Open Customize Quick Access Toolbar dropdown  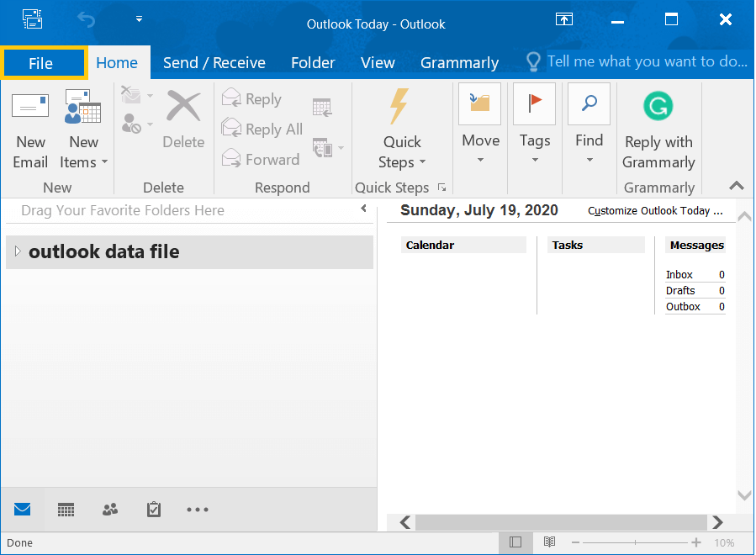[x=139, y=19]
